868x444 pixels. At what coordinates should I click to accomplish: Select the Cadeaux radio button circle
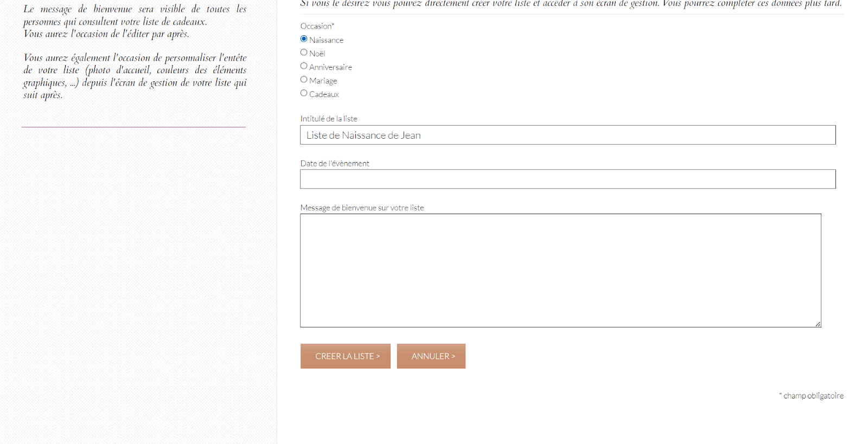[x=304, y=93]
